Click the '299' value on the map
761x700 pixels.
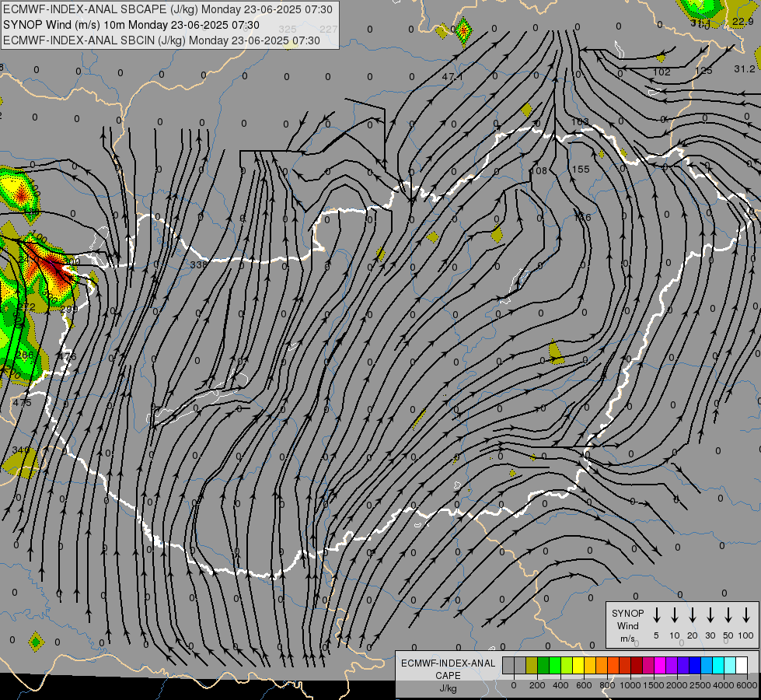69,309
